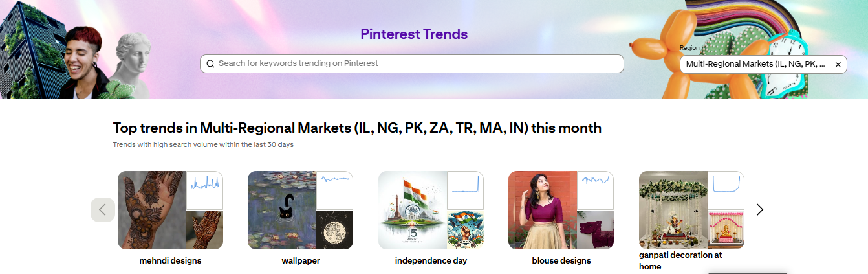View the blouse designs trend chart

(x=595, y=190)
